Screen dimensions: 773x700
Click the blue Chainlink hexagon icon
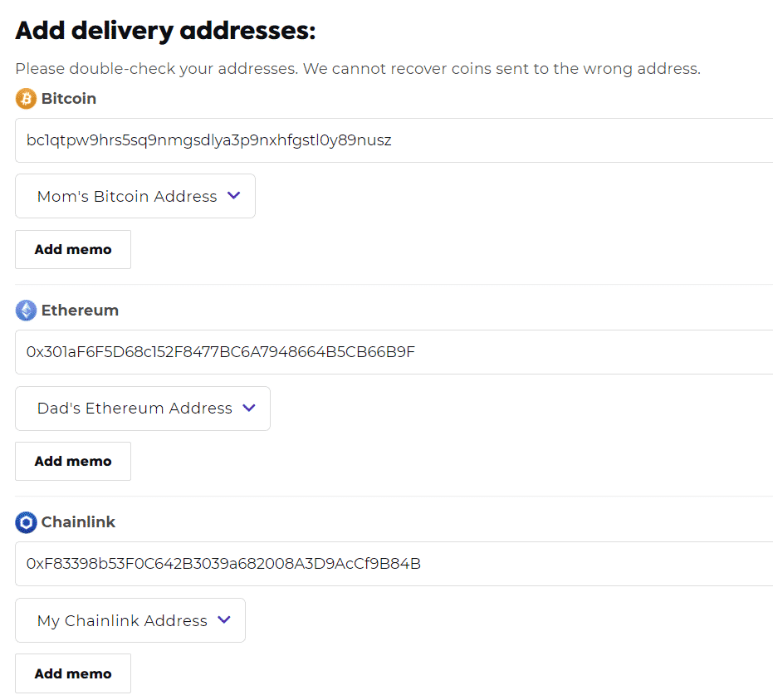coord(26,522)
